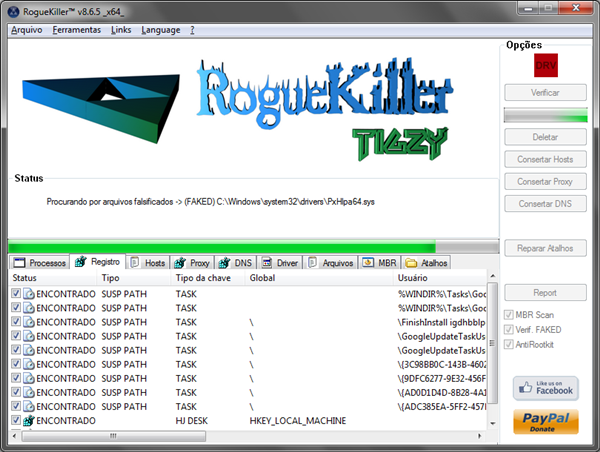Uncheck the HJ DESK row checkbox
Image resolution: width=600 pixels, height=452 pixels.
16,420
